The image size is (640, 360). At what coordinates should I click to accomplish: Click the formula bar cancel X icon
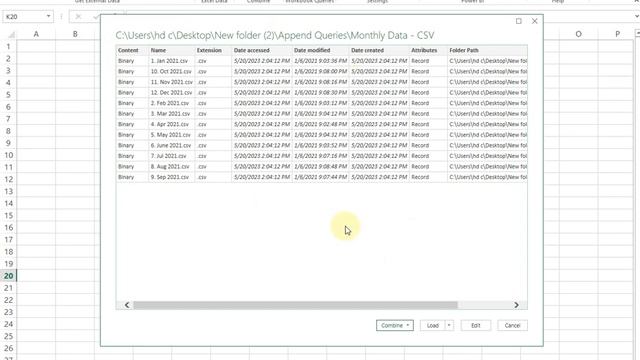[x=78, y=16]
